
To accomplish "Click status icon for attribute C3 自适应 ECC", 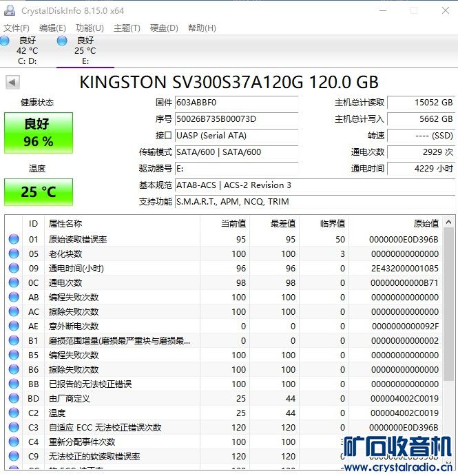I will pos(14,427).
